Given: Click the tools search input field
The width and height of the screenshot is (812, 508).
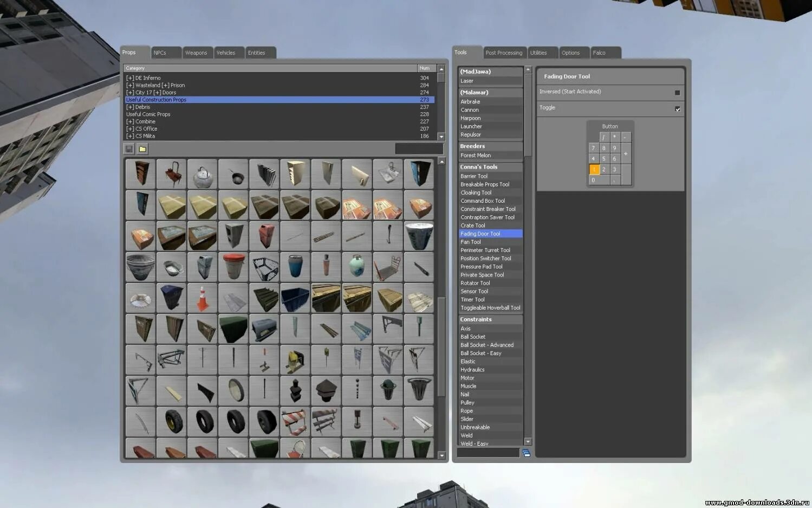Looking at the screenshot, I should (489, 453).
